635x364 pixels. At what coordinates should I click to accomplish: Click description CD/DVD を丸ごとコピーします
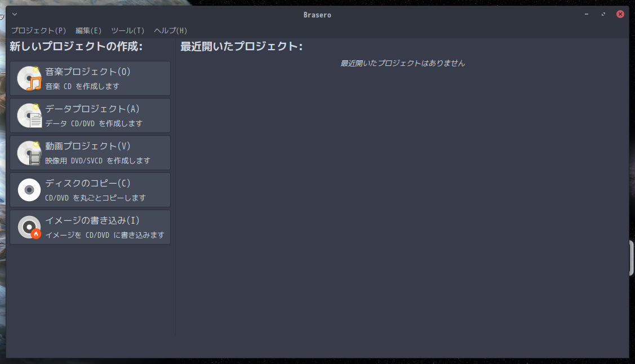[95, 198]
